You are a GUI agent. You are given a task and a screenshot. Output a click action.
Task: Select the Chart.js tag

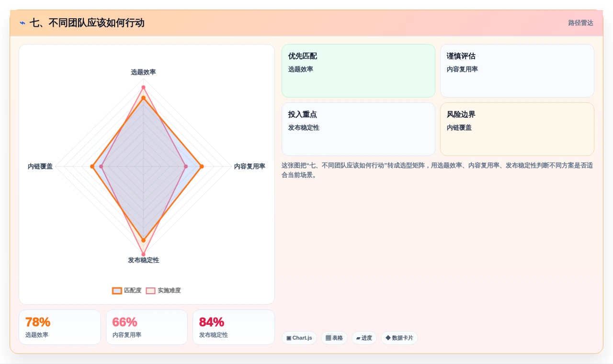click(299, 338)
